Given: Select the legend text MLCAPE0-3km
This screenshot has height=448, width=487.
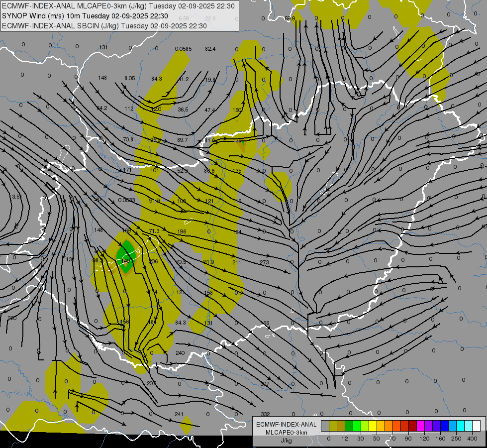Looking at the screenshot, I should pyautogui.click(x=287, y=433).
